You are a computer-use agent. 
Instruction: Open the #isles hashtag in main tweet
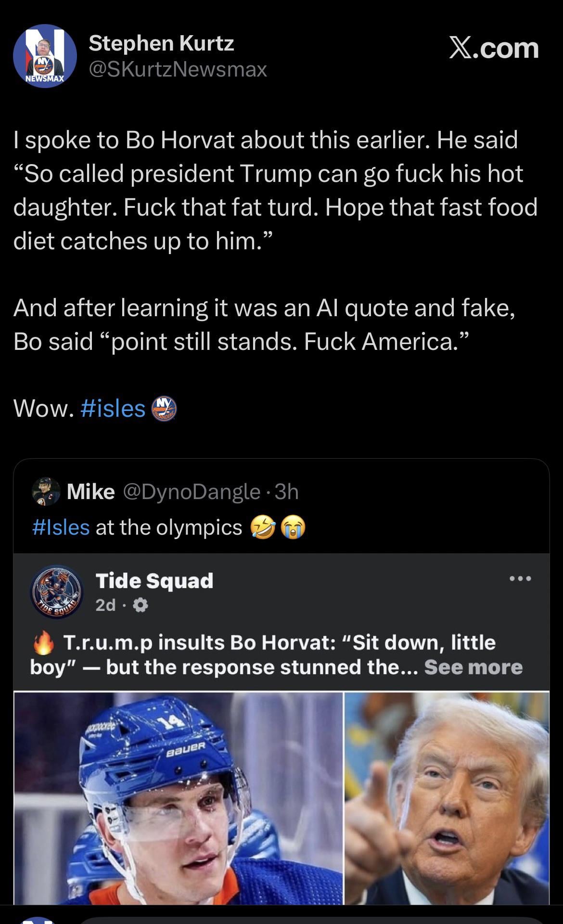pyautogui.click(x=113, y=409)
